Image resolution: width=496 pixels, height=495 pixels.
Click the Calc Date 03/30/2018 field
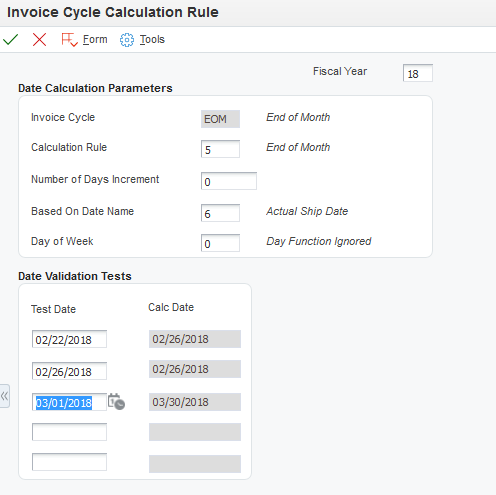tap(195, 402)
